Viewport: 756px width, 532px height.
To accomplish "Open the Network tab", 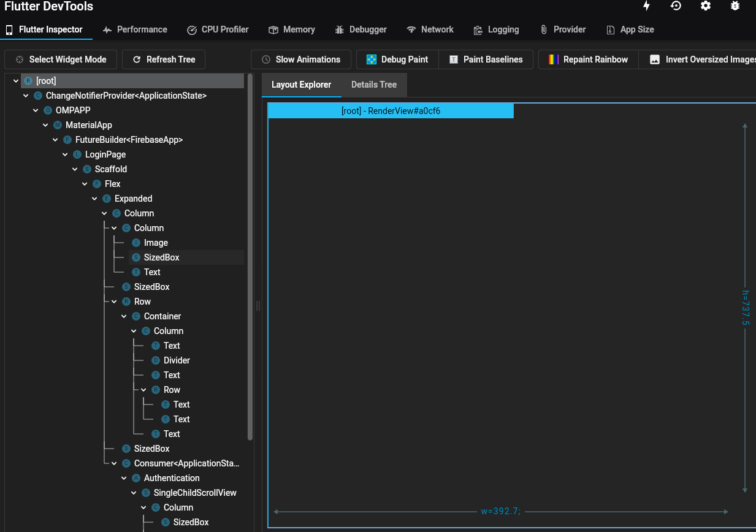I will click(x=430, y=29).
